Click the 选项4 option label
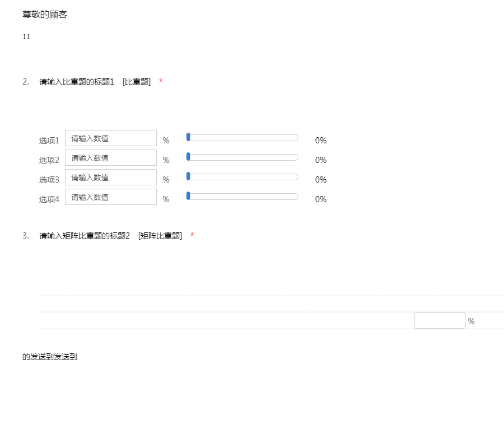Screen dimensions: 504x448 pyautogui.click(x=49, y=199)
